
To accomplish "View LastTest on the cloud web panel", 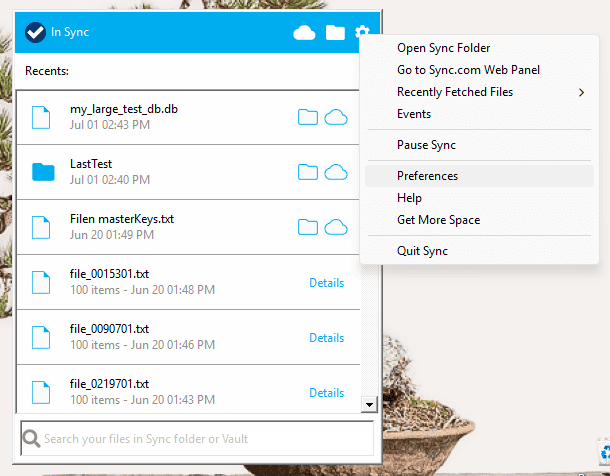I will pyautogui.click(x=336, y=172).
